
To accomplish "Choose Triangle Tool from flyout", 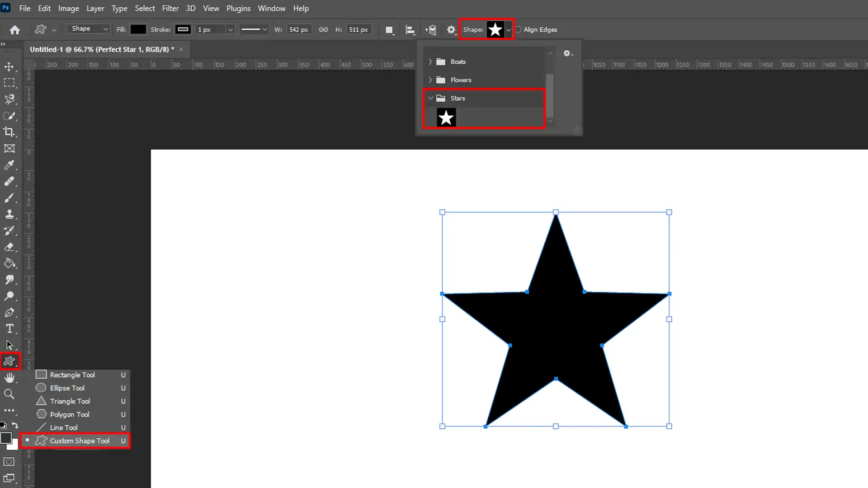I will (81, 401).
